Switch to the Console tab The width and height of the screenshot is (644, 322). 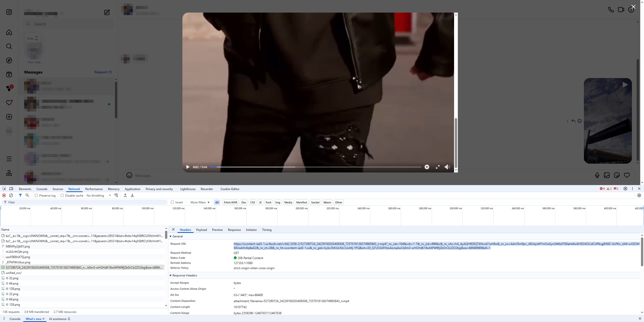click(42, 189)
